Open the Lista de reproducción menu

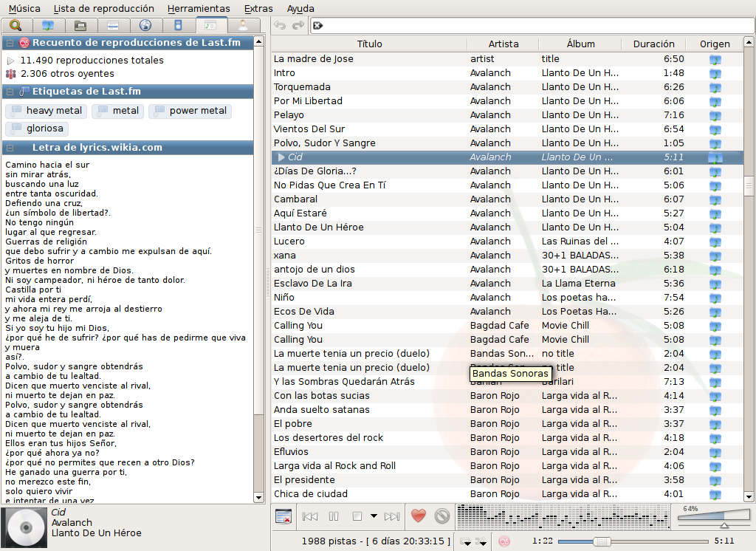coord(103,8)
